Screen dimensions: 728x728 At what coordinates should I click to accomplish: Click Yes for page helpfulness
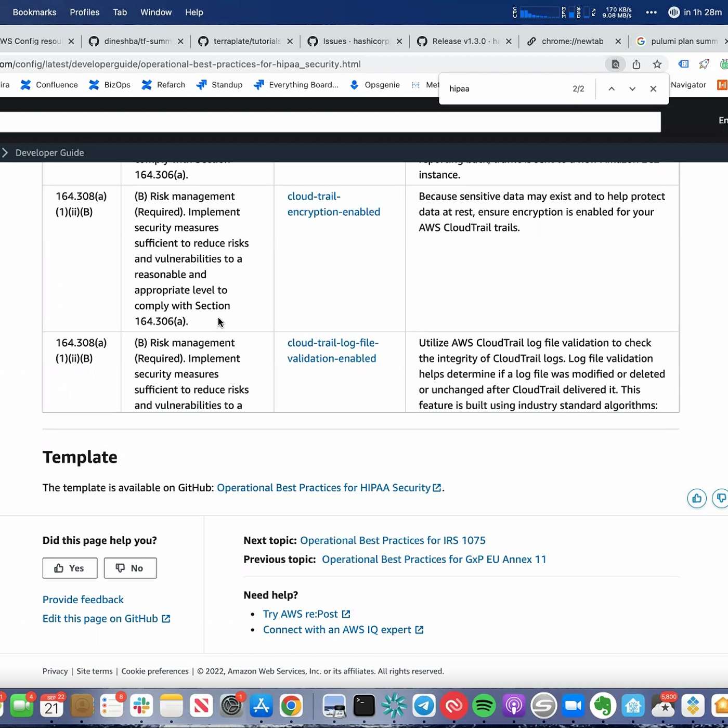point(70,568)
